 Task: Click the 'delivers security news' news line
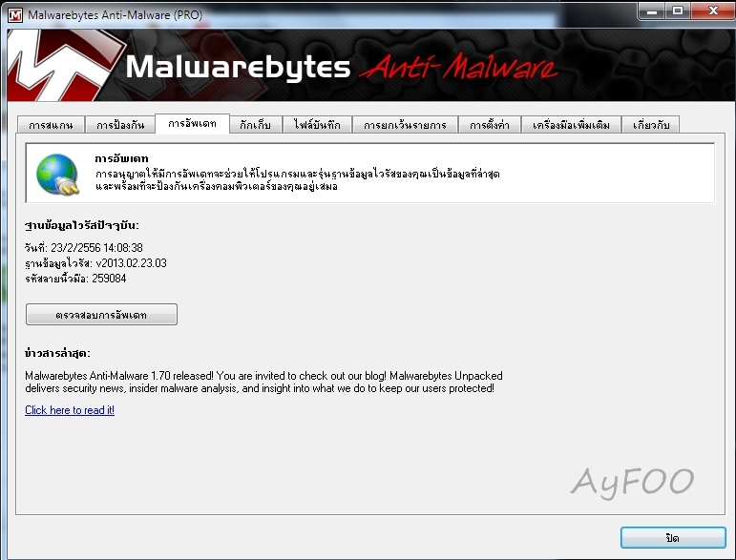tap(259, 388)
